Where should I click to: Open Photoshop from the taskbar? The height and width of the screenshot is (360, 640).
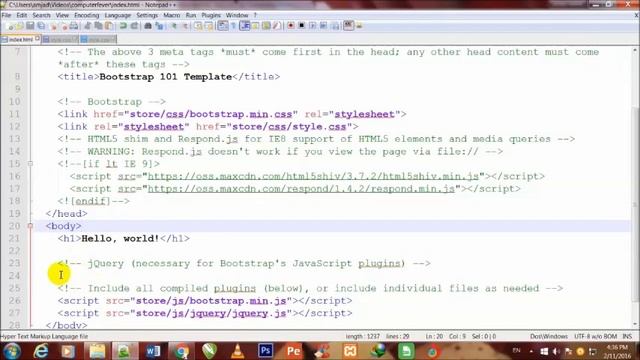tap(265, 351)
